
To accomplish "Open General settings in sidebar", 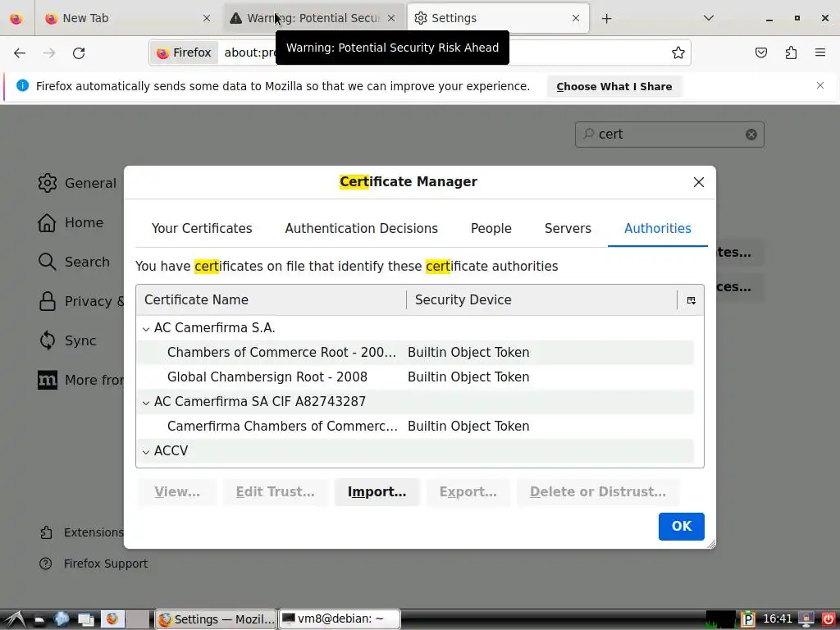I will (x=77, y=183).
